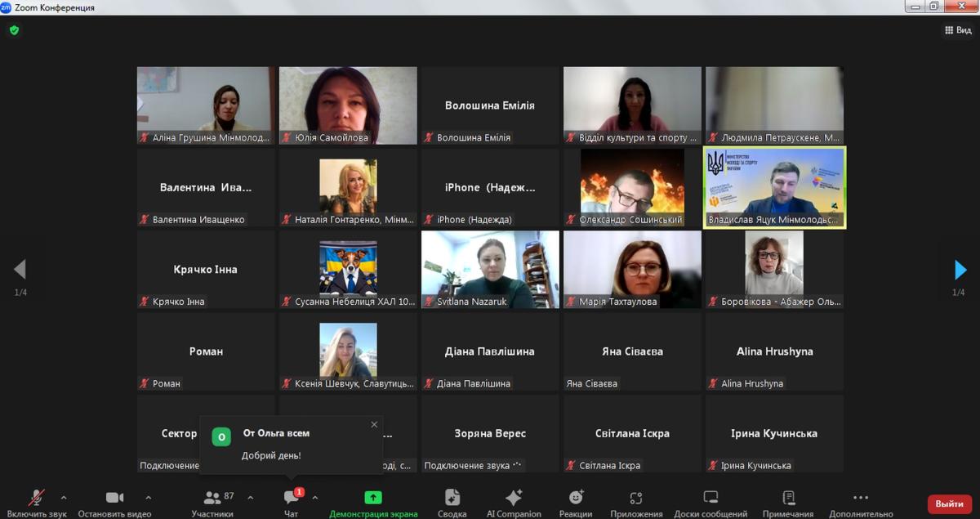Minimize the Zoom Конференция window
The width and height of the screenshot is (980, 519).
[x=915, y=7]
